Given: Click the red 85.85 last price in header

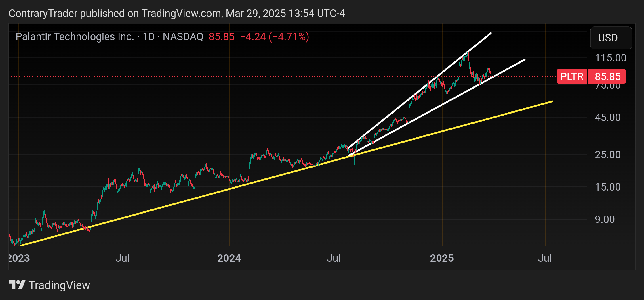Looking at the screenshot, I should point(222,37).
